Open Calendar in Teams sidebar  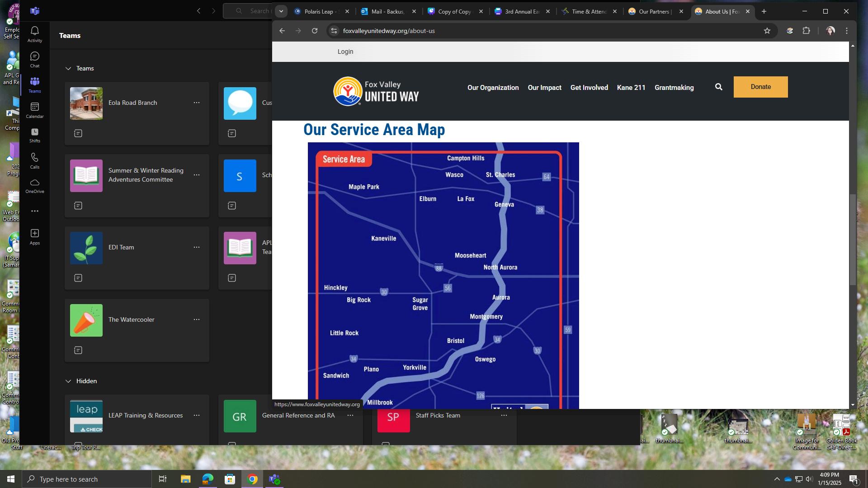click(34, 110)
